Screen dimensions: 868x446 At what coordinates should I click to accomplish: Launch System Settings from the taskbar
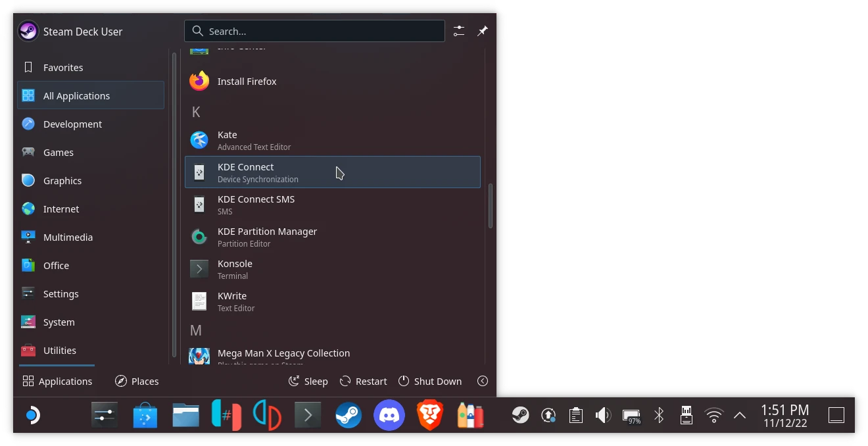(105, 415)
